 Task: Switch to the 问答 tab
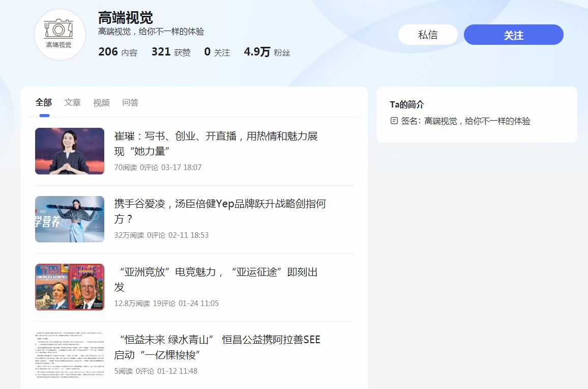click(x=130, y=102)
